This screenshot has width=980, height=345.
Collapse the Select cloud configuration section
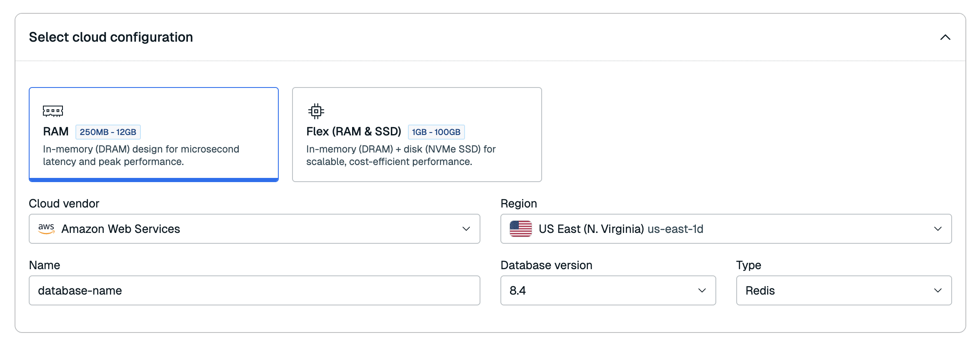click(x=945, y=37)
